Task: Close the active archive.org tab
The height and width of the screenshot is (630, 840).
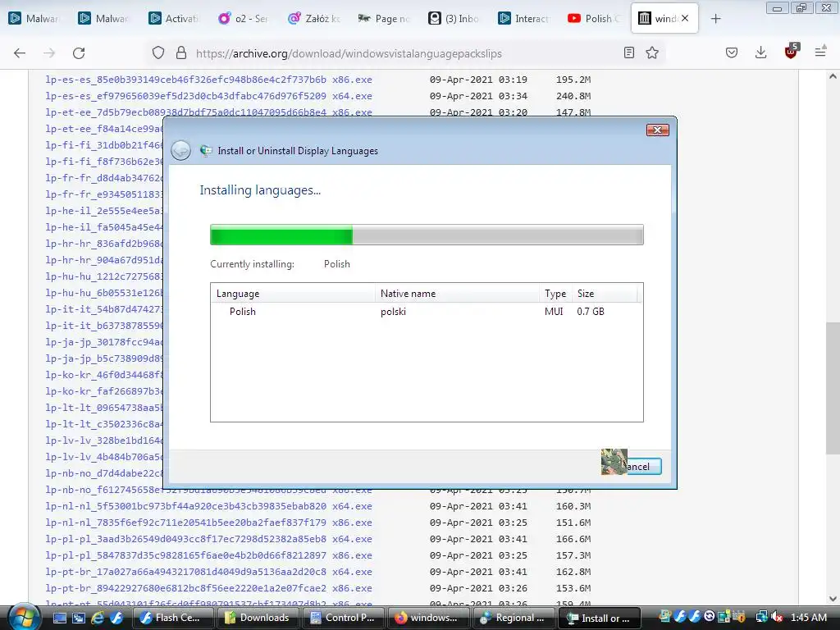Action: (x=685, y=18)
